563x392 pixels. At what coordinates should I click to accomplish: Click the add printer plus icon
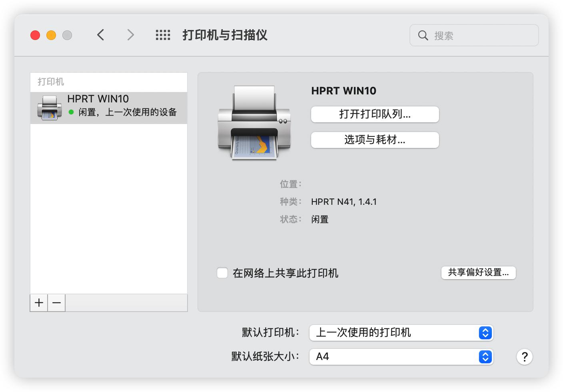(x=38, y=303)
